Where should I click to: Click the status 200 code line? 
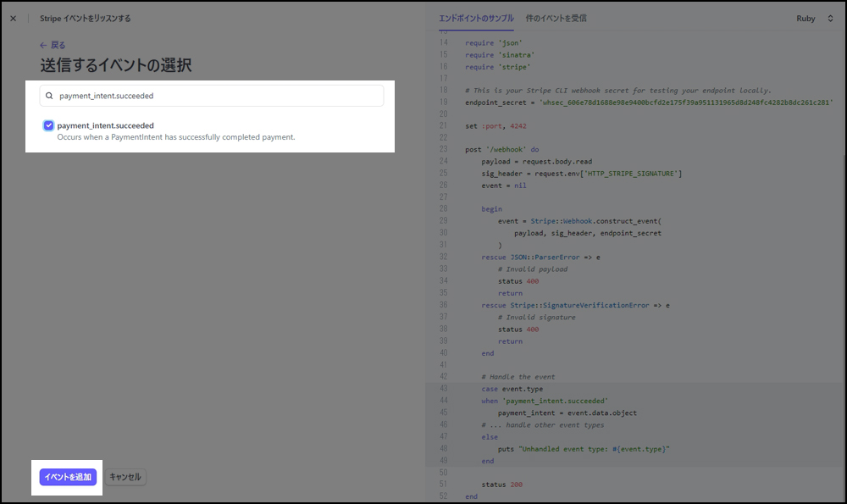click(501, 485)
